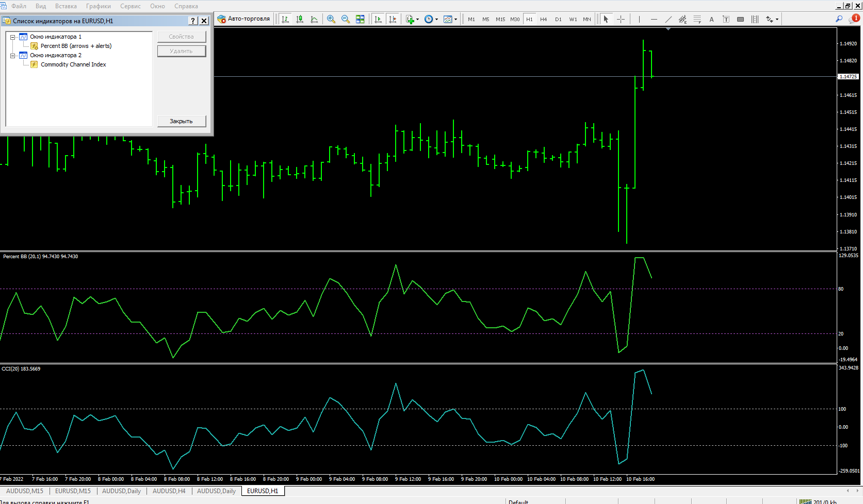Image resolution: width=863 pixels, height=504 pixels.
Task: Select the text tool marked A
Action: (711, 19)
